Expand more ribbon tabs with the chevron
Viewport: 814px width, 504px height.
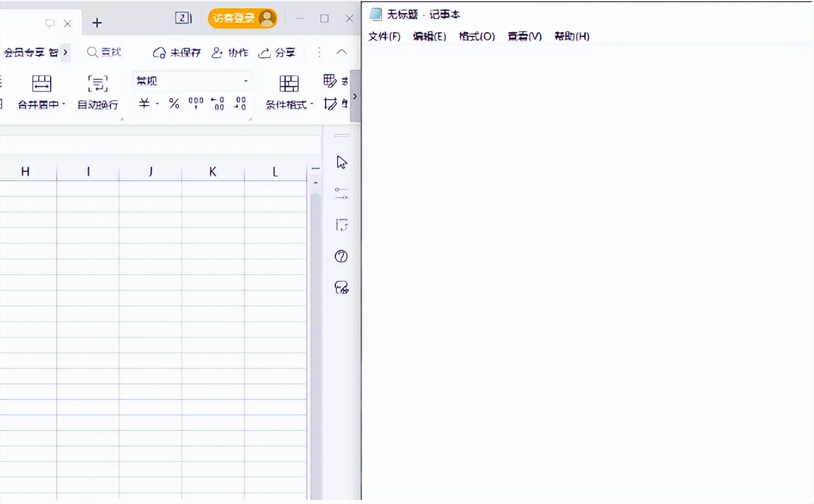pyautogui.click(x=65, y=53)
